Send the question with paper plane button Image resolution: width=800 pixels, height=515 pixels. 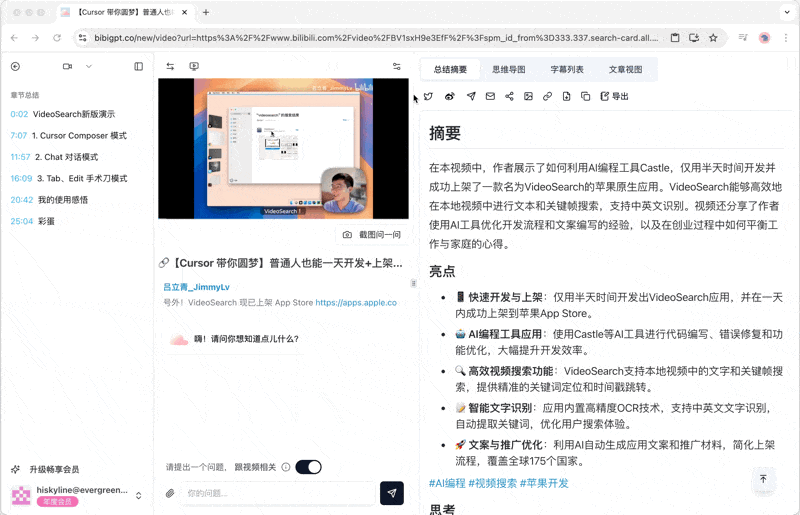click(392, 493)
